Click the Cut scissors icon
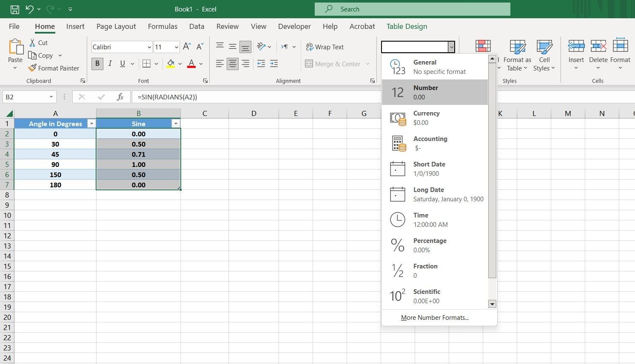635x364 pixels. 32,42
